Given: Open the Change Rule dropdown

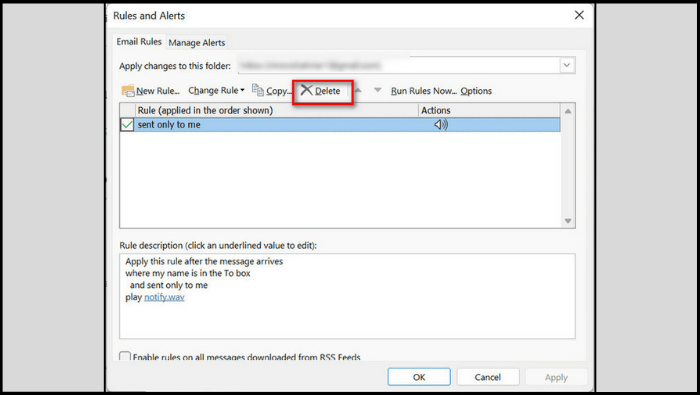Looking at the screenshot, I should (217, 91).
